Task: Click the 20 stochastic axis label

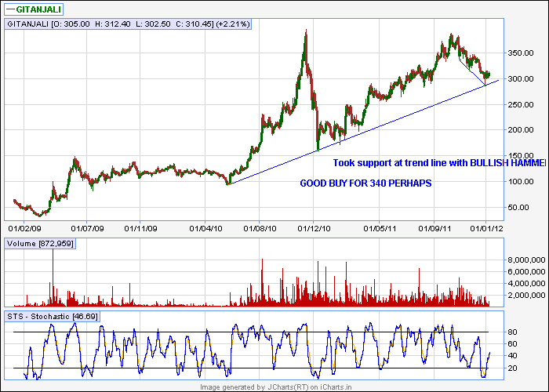Action: click(512, 368)
